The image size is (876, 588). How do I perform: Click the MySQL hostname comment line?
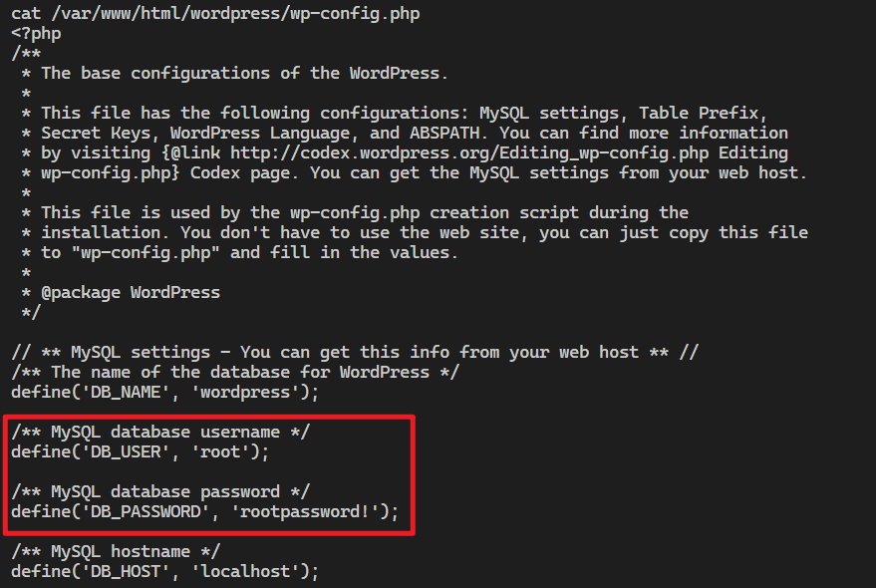[x=116, y=552]
